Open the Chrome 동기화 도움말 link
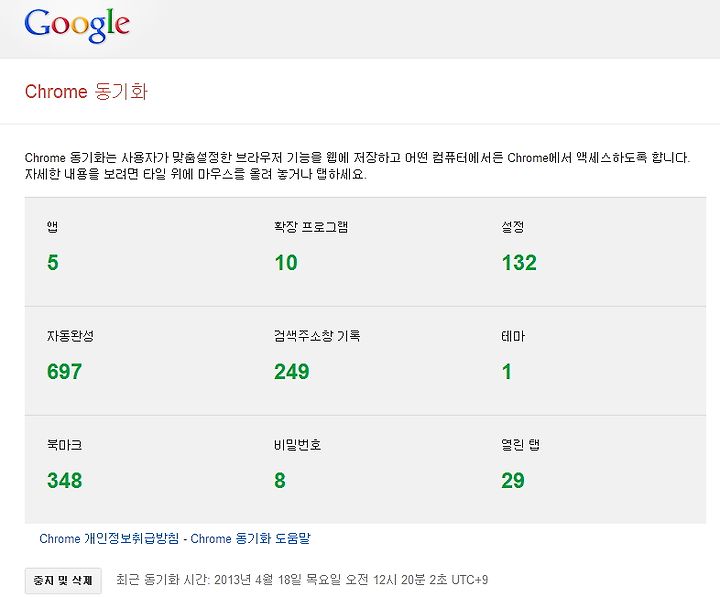 click(250, 538)
